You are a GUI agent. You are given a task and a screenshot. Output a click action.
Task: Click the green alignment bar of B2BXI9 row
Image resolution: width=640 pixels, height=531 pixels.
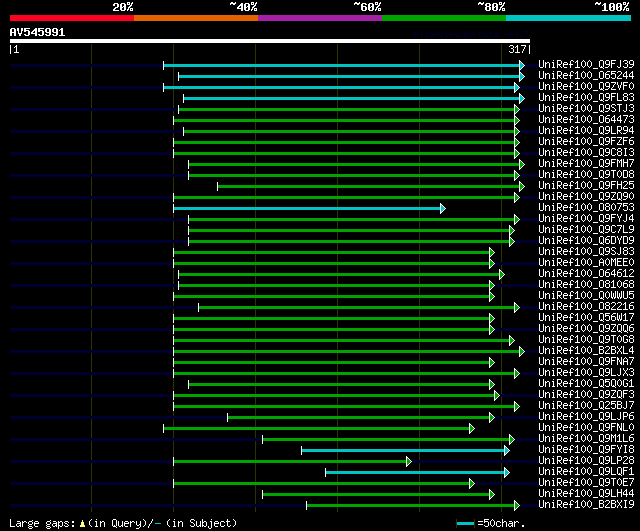click(413, 506)
